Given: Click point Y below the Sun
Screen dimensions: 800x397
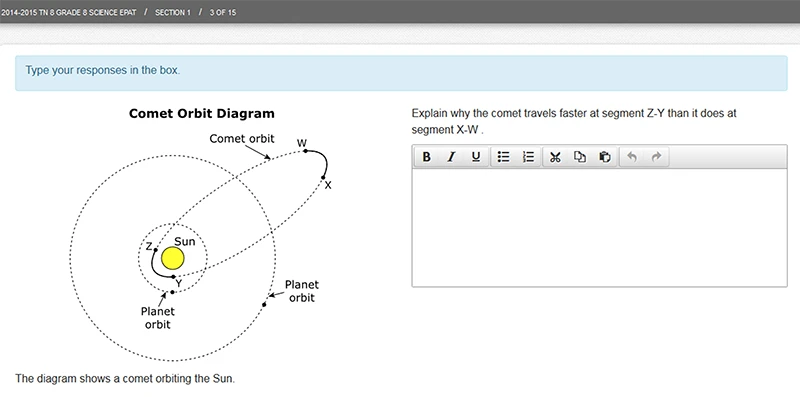Looking at the screenshot, I should (173, 277).
